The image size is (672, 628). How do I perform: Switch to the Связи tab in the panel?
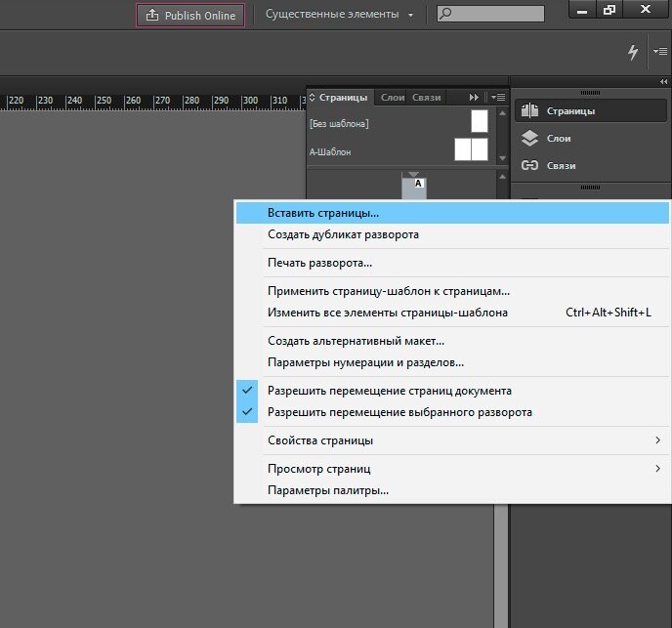pyautogui.click(x=427, y=98)
